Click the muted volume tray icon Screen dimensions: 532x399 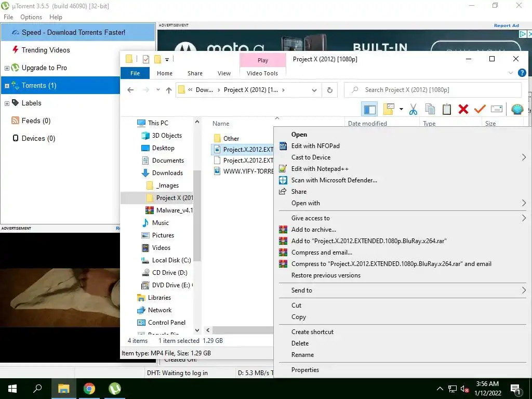pyautogui.click(x=464, y=389)
